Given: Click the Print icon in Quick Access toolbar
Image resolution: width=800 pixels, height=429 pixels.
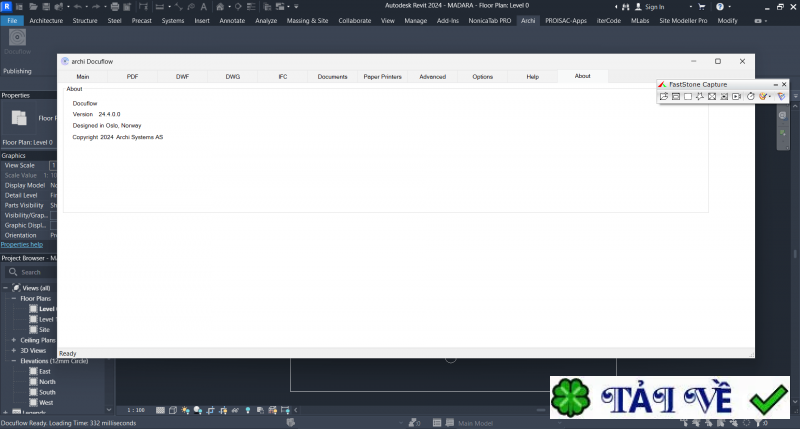Looking at the screenshot, I should click(x=115, y=7).
